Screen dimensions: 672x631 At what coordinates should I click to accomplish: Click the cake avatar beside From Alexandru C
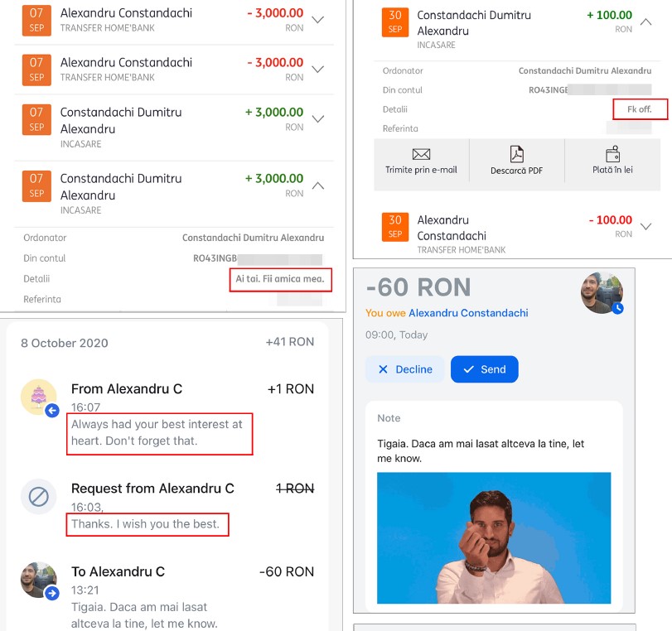(x=39, y=397)
